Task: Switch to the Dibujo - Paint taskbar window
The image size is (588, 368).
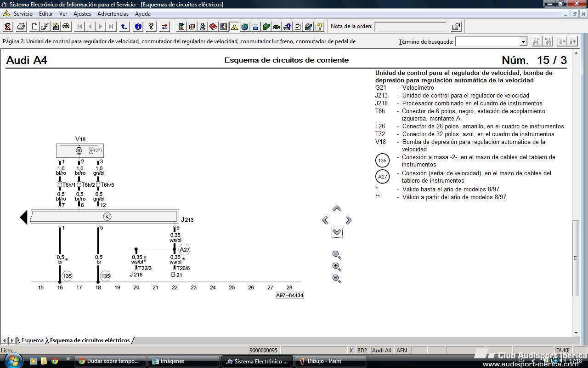Action: point(330,361)
